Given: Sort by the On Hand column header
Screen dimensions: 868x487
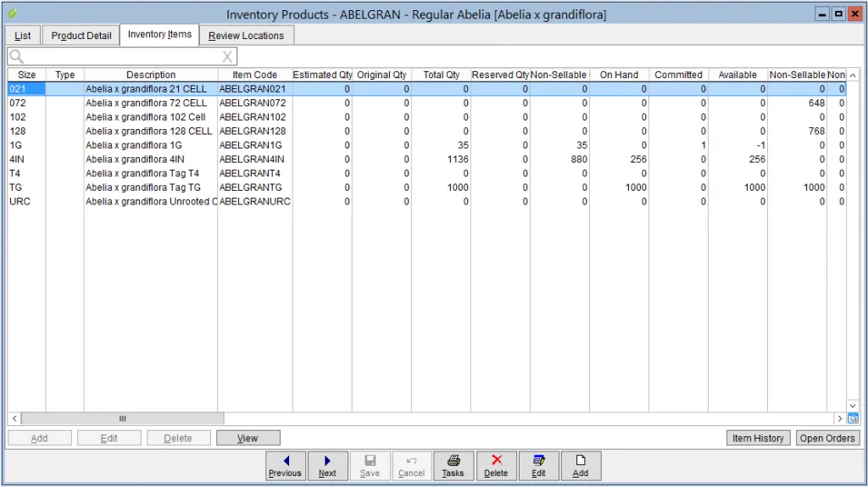Looking at the screenshot, I should tap(619, 75).
